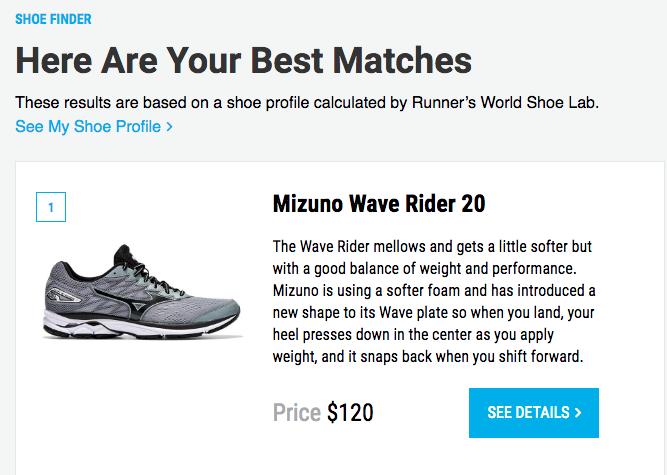Click the chevron after See My Shoe Profile
Screen dimensions: 667x475
[170, 127]
